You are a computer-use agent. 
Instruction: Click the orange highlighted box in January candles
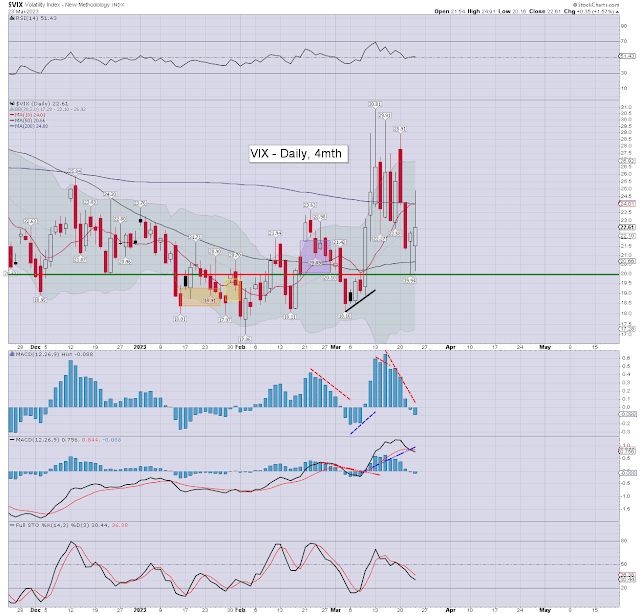point(200,297)
